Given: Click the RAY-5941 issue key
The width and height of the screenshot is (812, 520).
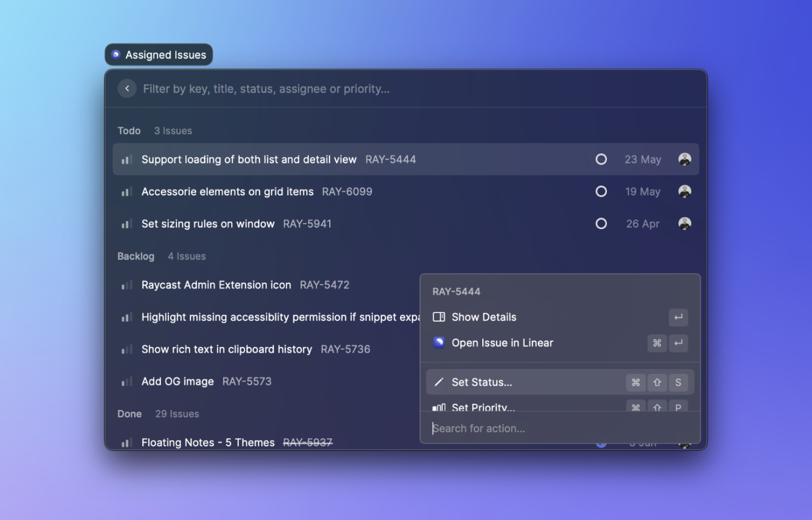Looking at the screenshot, I should (x=307, y=224).
